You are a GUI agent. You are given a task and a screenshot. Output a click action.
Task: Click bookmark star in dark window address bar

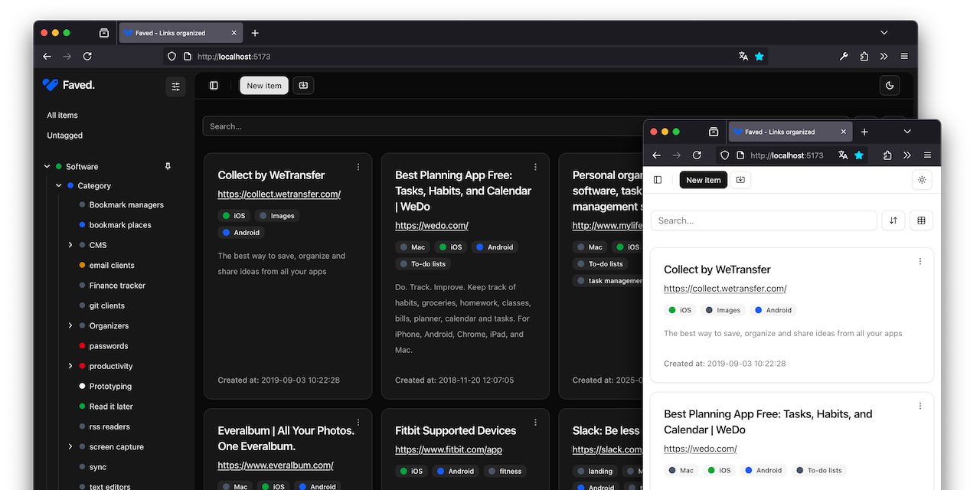click(x=759, y=57)
